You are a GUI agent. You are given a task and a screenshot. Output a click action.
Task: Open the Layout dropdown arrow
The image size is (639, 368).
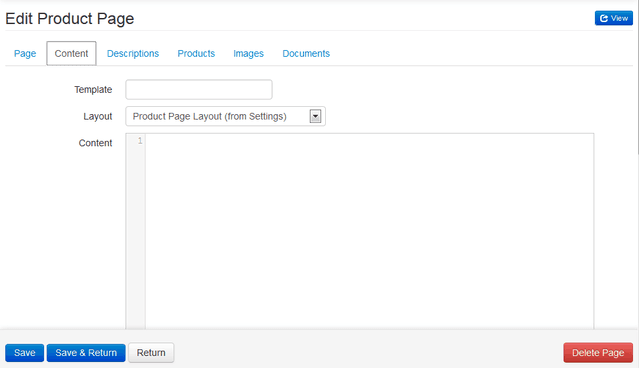click(x=315, y=116)
